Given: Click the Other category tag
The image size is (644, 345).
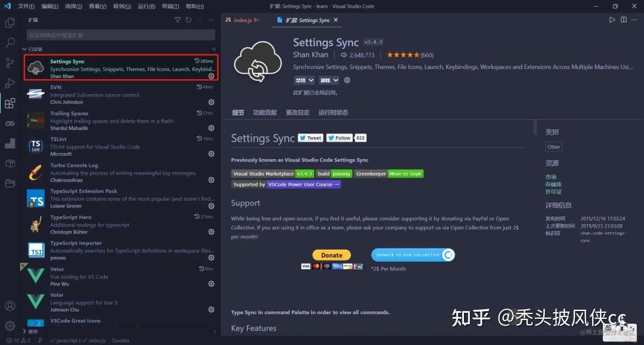Looking at the screenshot, I should (x=553, y=147).
